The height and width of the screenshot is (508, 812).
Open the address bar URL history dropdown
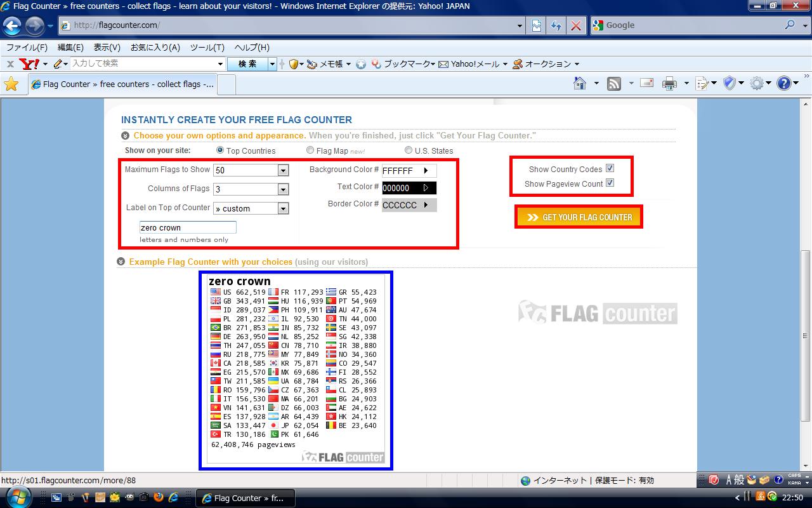click(x=520, y=25)
